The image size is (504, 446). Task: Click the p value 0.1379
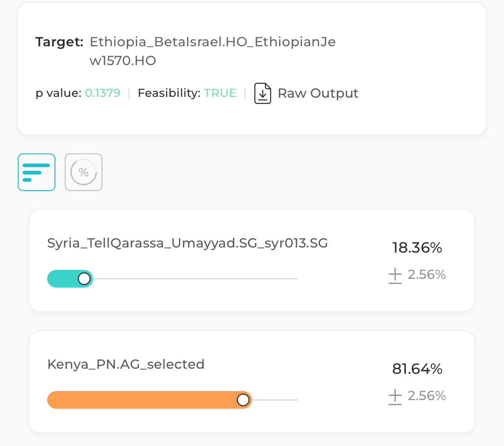coord(102,93)
